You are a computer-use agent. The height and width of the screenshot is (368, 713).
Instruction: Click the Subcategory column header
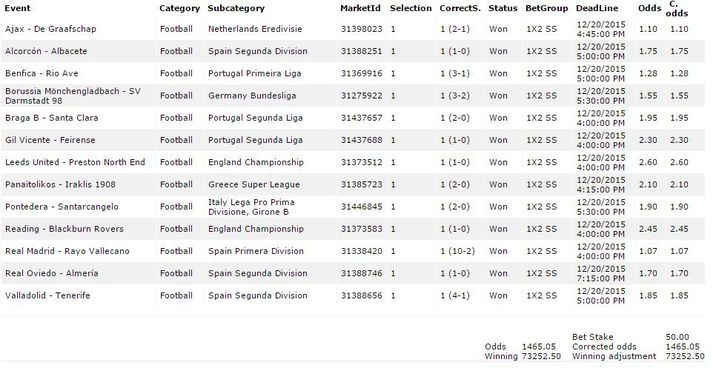point(236,8)
